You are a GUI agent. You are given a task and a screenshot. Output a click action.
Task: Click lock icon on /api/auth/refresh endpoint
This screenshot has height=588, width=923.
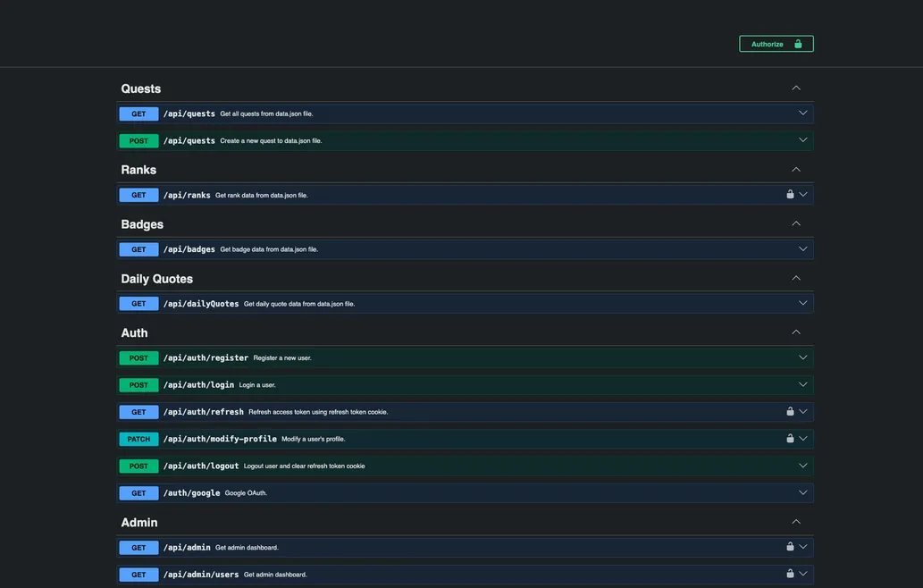(x=790, y=412)
